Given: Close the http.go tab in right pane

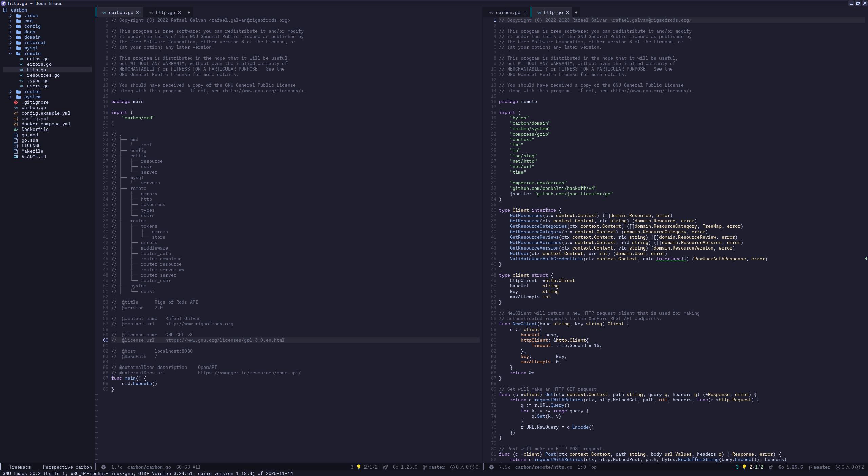Looking at the screenshot, I should click(x=567, y=12).
